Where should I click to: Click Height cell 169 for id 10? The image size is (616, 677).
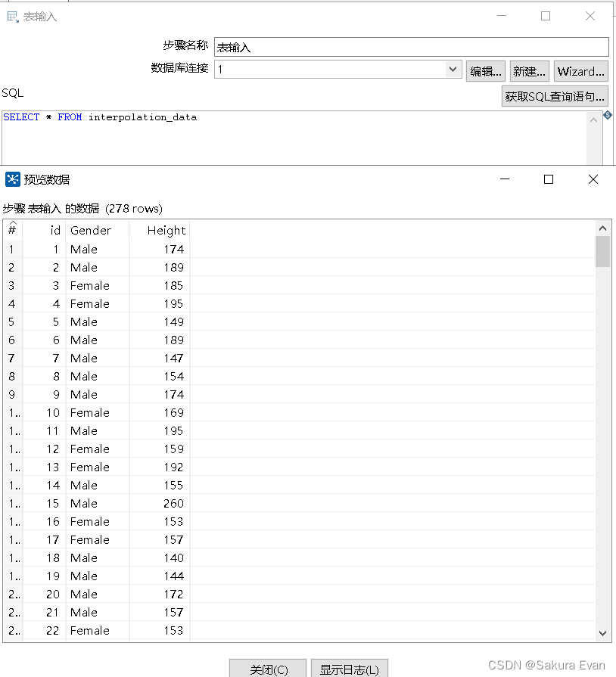click(160, 412)
